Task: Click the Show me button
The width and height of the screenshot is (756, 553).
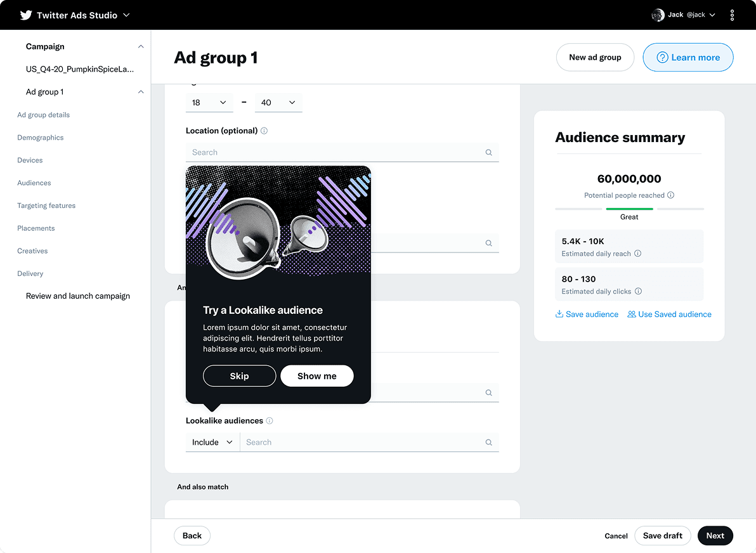Action: tap(317, 375)
